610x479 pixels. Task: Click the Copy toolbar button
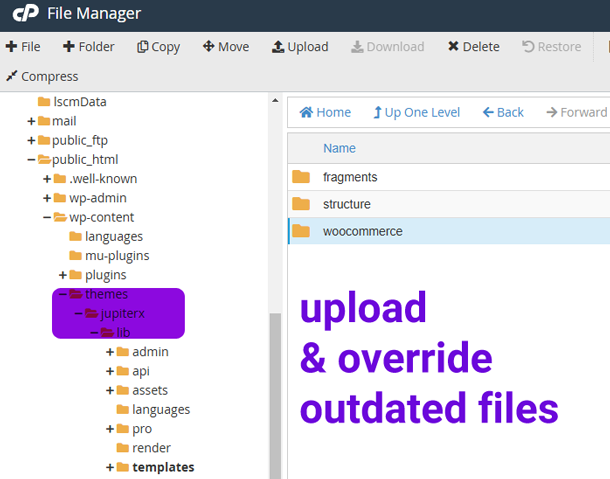coord(158,47)
